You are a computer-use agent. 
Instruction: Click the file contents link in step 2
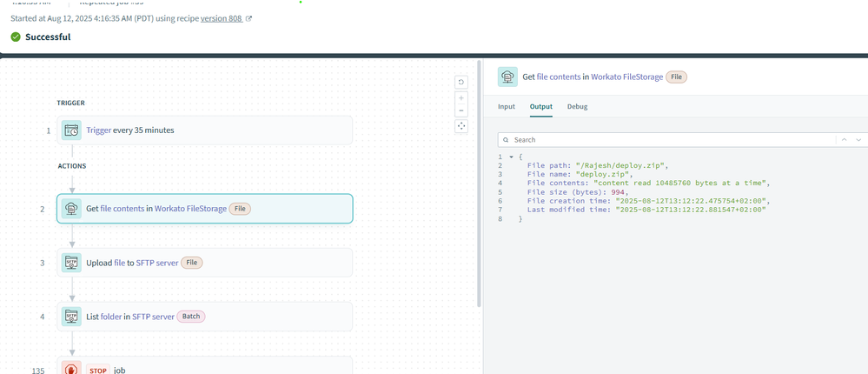tap(123, 209)
